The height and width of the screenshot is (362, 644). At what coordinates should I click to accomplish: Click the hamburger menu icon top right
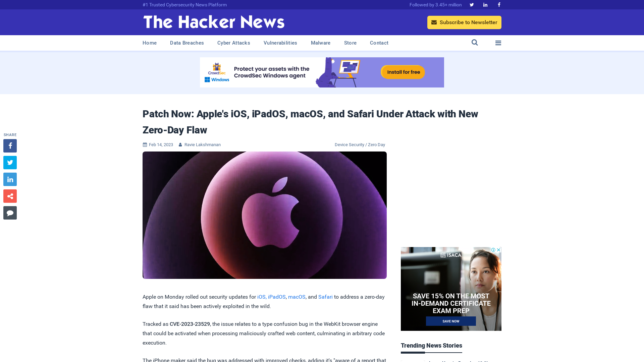tap(498, 43)
